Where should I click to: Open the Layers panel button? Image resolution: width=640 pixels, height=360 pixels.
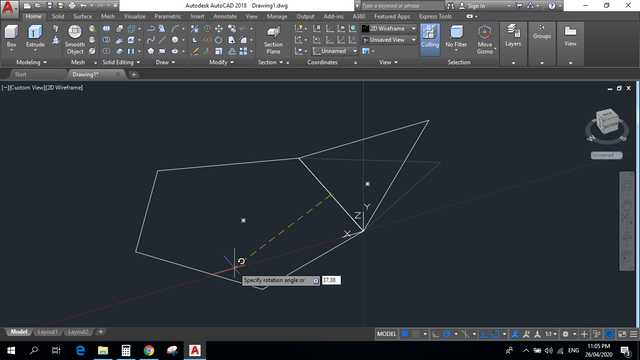(513, 36)
